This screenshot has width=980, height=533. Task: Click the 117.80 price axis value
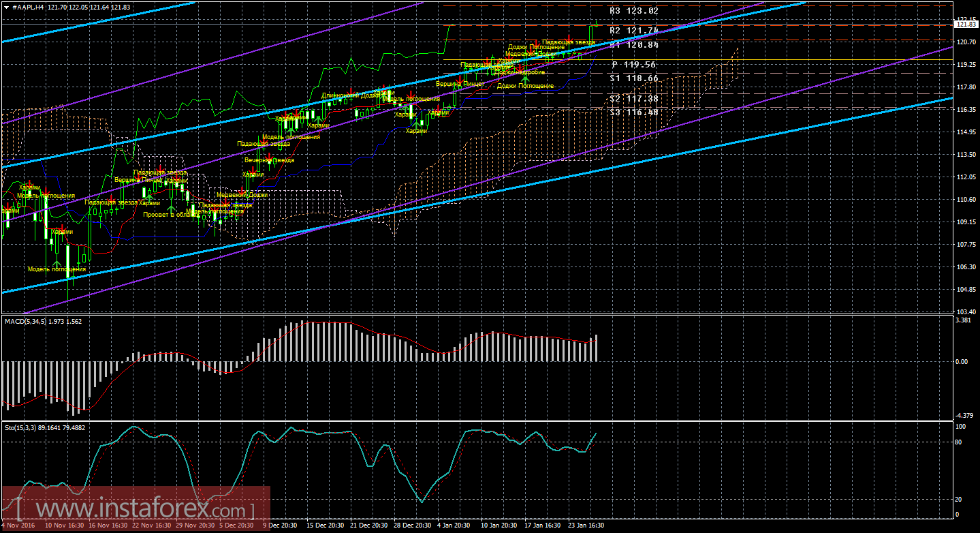(x=965, y=87)
